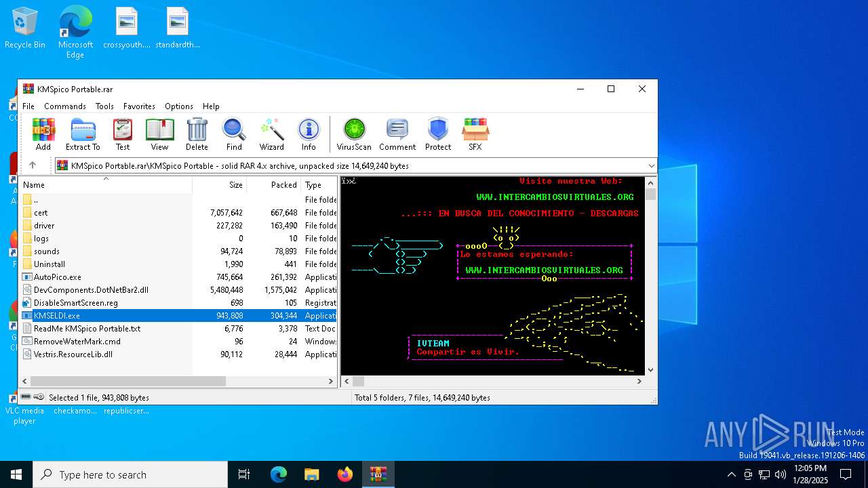Screen dimensions: 868x488
Task: Open the volume control icon
Action: click(x=781, y=474)
